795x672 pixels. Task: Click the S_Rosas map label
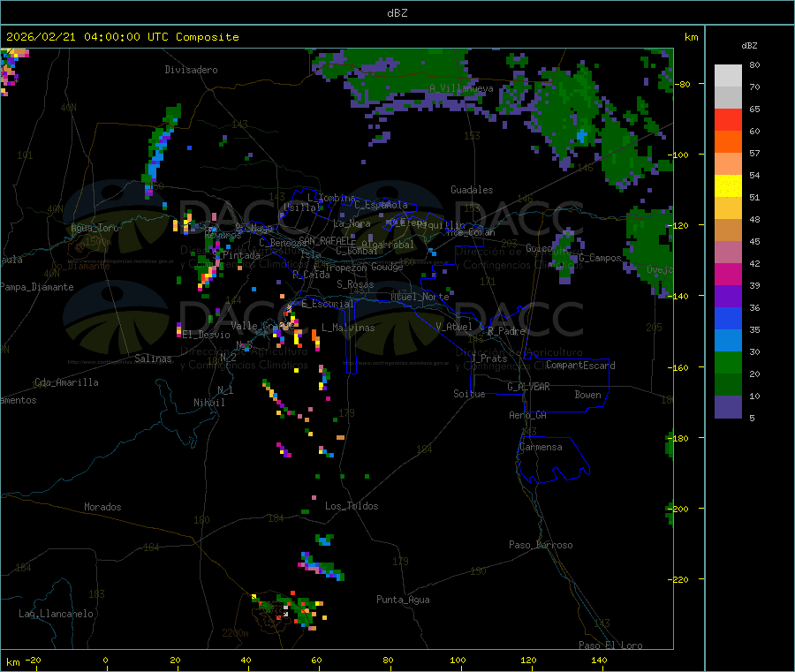tap(355, 285)
